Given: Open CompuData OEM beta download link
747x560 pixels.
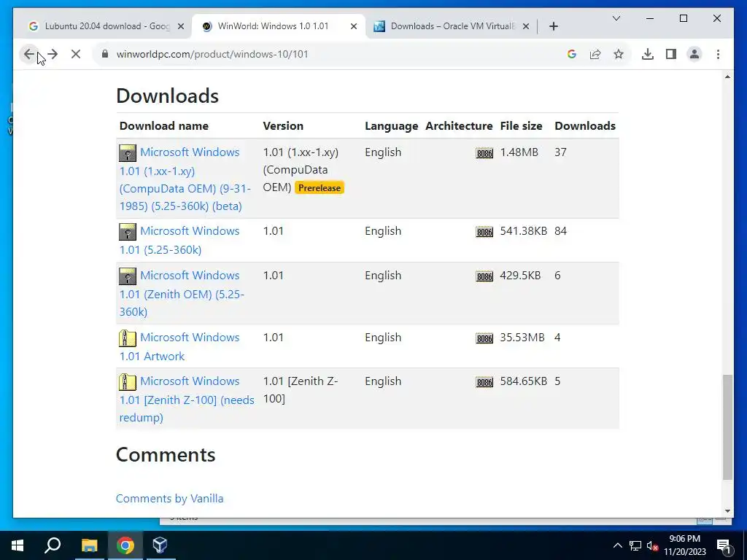Looking at the screenshot, I should coord(185,179).
